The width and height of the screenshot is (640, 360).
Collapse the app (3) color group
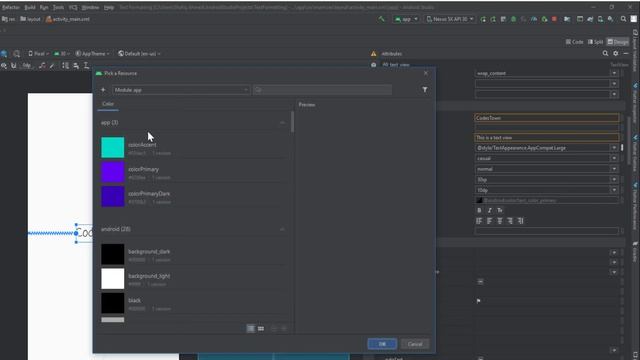(x=282, y=122)
